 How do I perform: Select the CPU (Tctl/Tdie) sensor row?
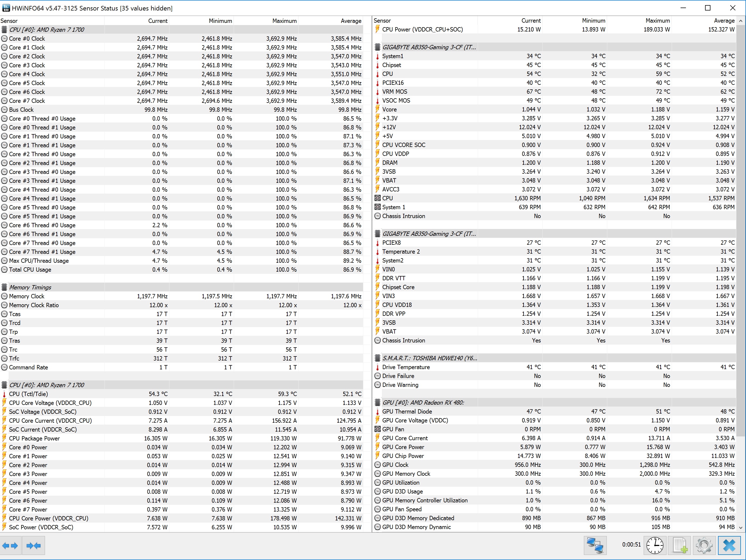click(28, 394)
